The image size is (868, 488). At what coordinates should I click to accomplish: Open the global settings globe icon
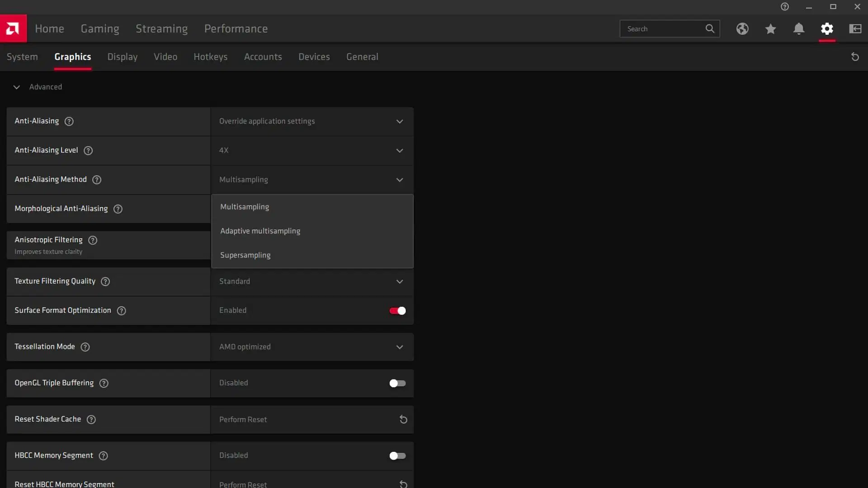pyautogui.click(x=742, y=28)
